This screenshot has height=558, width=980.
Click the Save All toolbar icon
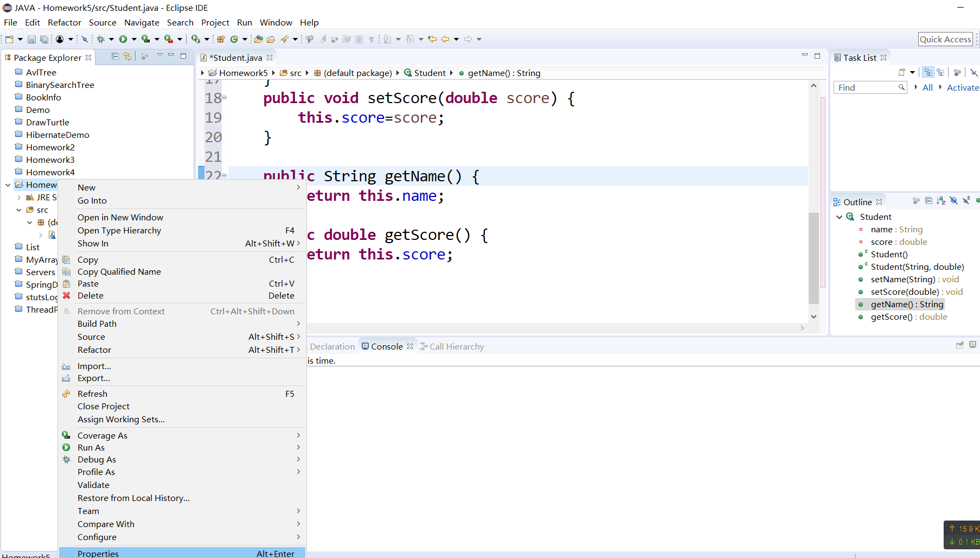[44, 39]
